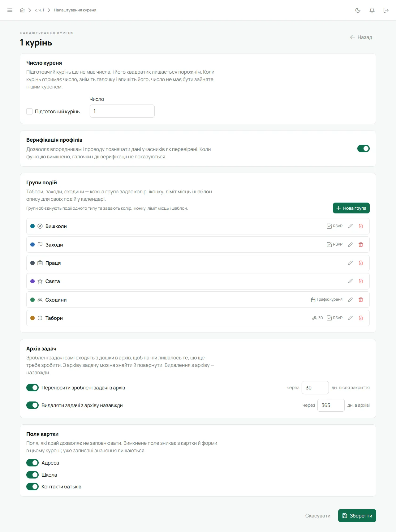
Task: Open notifications bell
Action: pyautogui.click(x=372, y=10)
